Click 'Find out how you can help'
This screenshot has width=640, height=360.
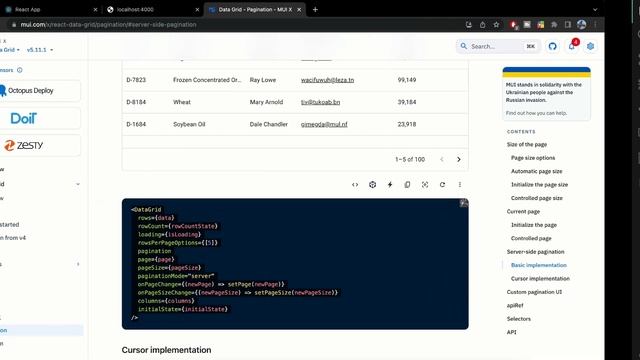(536, 113)
